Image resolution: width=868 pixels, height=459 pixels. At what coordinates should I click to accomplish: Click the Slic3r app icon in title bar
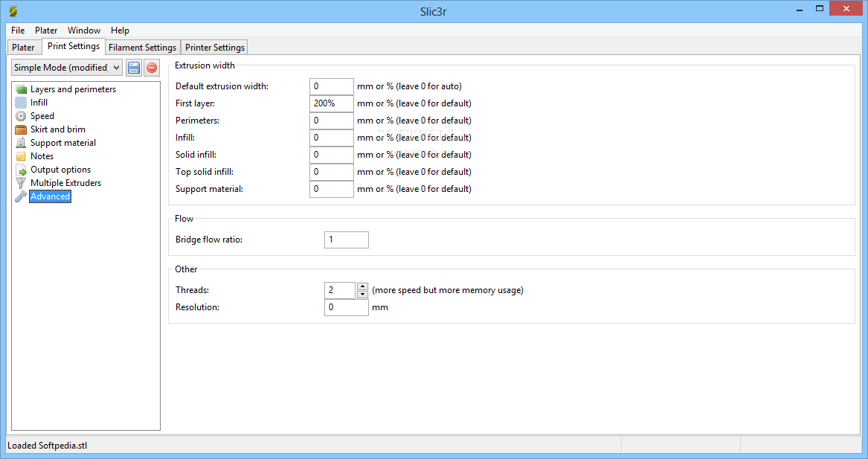coord(13,10)
